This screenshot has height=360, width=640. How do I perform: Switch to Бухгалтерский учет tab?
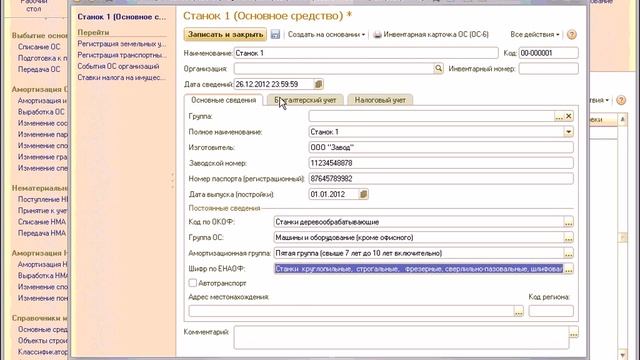pyautogui.click(x=305, y=100)
